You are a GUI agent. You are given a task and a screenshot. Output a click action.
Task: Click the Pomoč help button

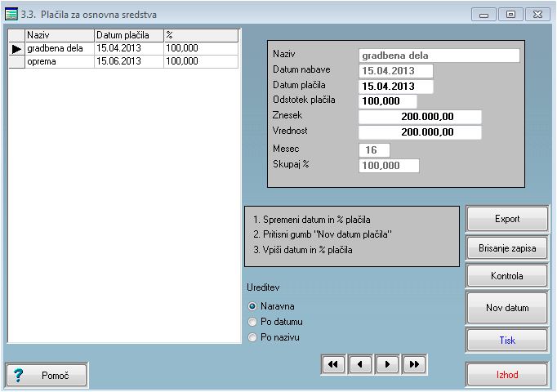[47, 375]
